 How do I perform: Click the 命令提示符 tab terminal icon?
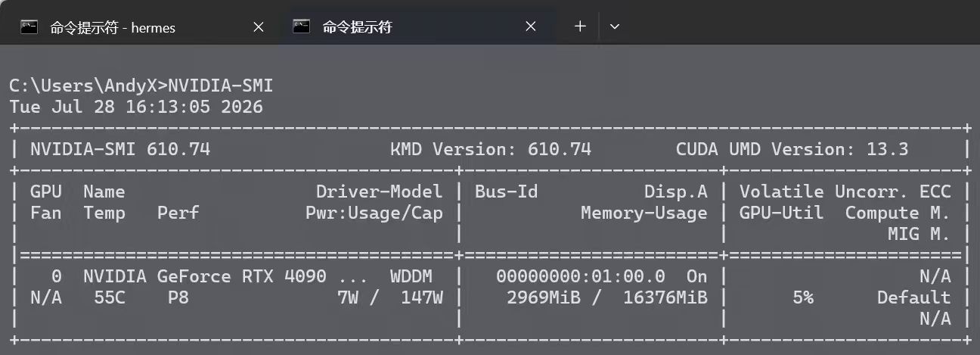click(x=302, y=27)
